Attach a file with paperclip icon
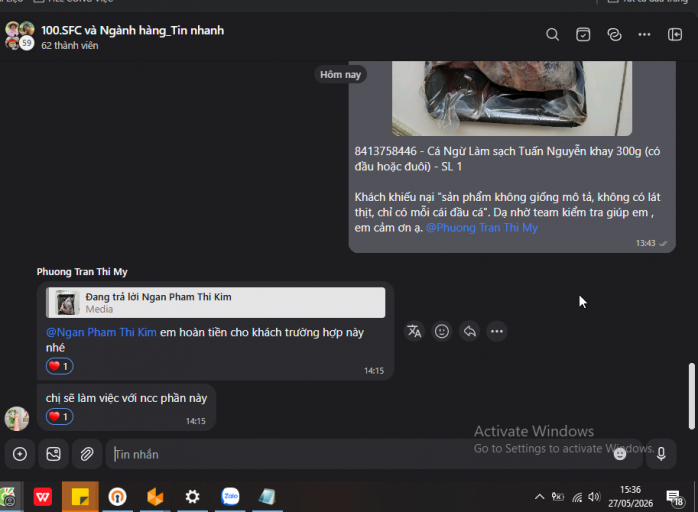The image size is (698, 512). (87, 454)
